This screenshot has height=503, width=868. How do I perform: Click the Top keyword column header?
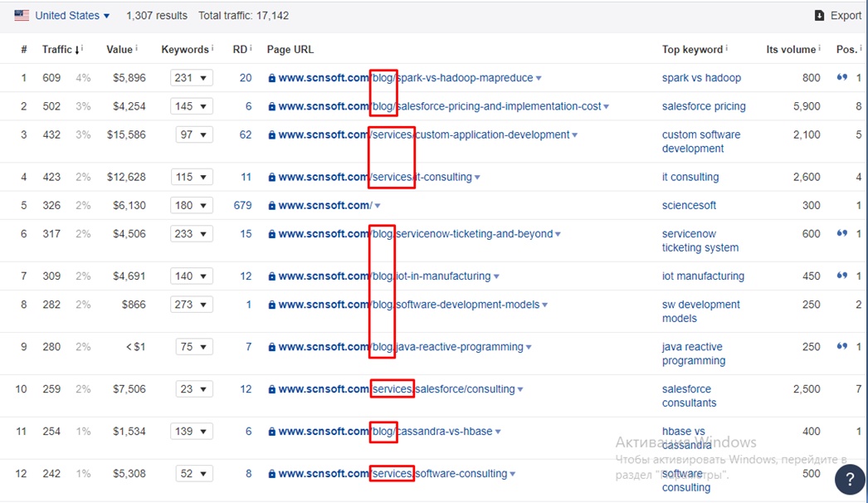[693, 49]
